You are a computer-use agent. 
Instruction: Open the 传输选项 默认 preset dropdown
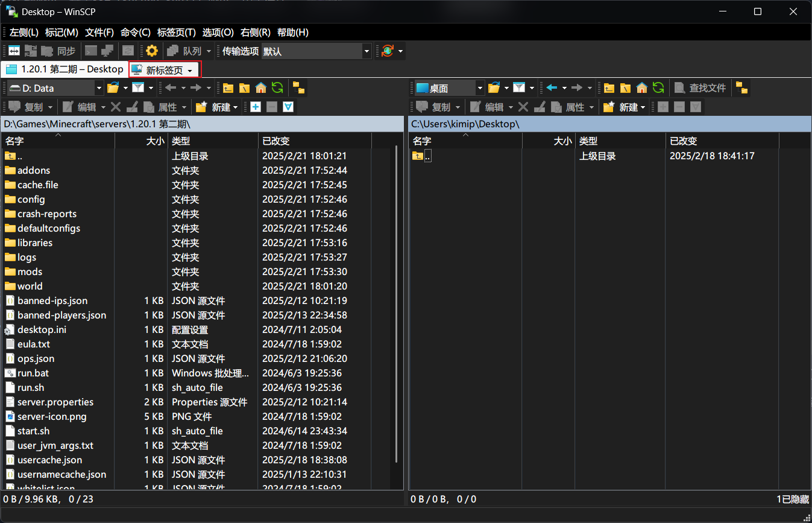click(366, 51)
